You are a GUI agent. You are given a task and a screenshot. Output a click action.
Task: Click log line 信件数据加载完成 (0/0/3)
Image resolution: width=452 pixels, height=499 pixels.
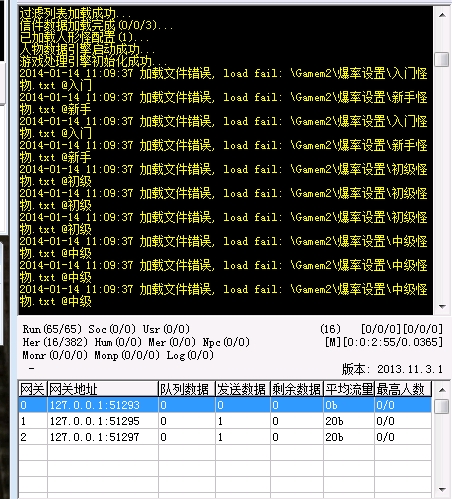[x=96, y=25]
